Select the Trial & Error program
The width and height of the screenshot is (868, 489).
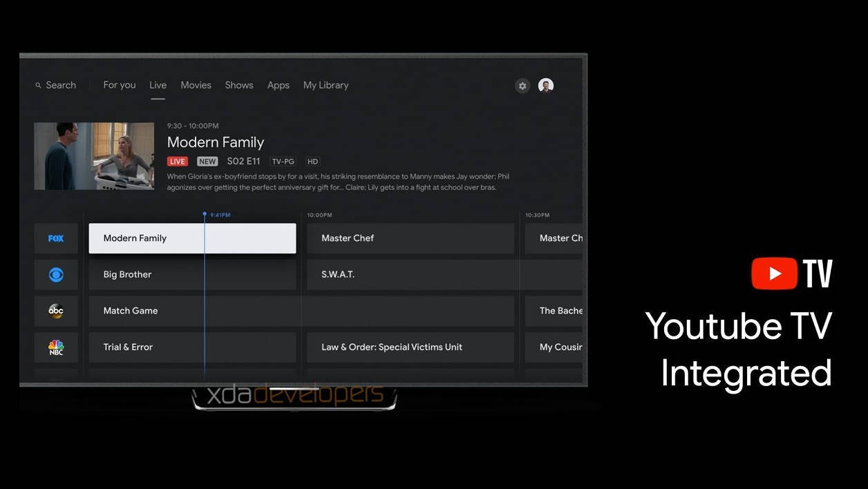(192, 347)
